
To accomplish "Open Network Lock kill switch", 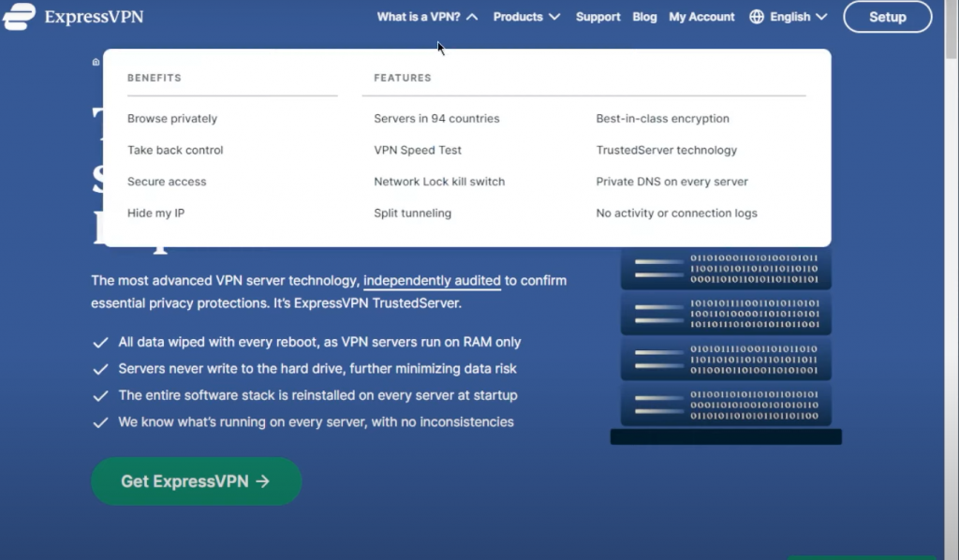I will coord(439,182).
